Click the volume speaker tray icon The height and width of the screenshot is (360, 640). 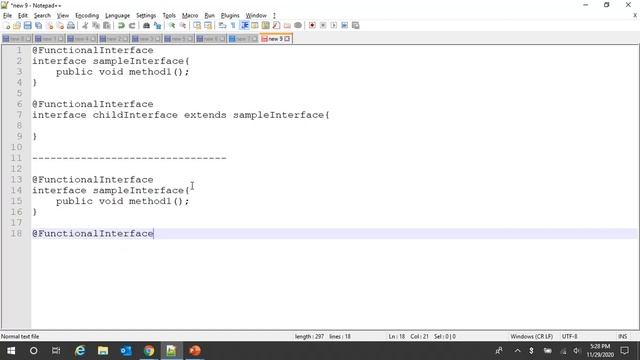pos(576,351)
